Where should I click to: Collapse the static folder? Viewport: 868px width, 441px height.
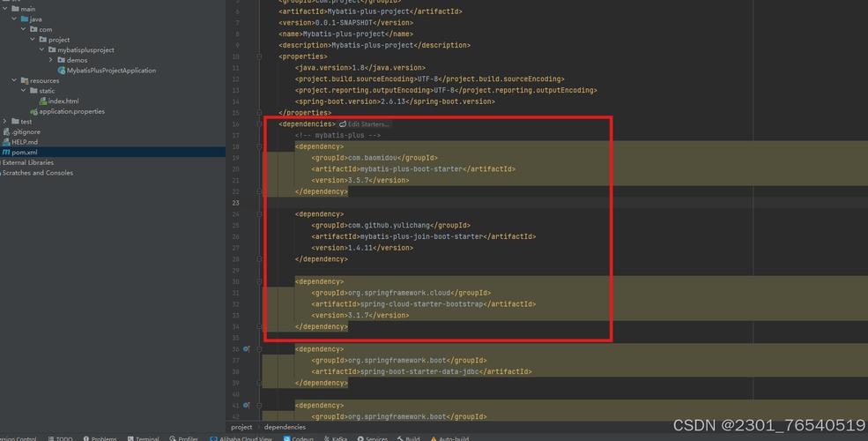[x=23, y=90]
